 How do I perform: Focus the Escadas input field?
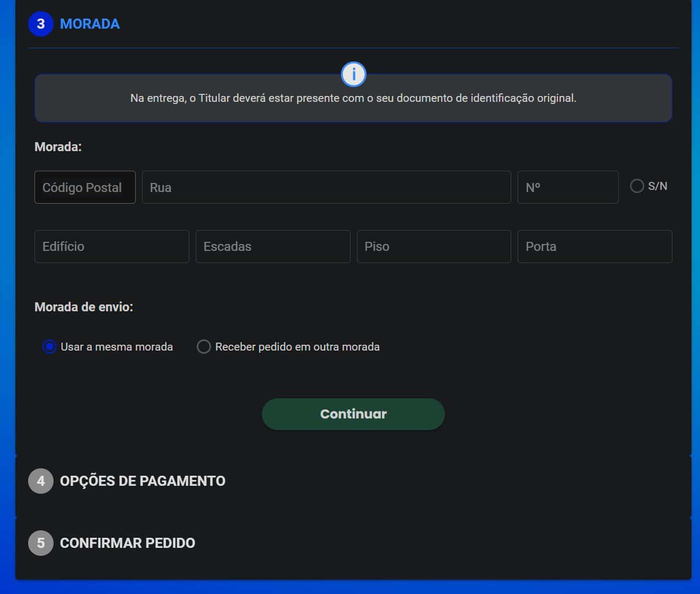pos(273,247)
